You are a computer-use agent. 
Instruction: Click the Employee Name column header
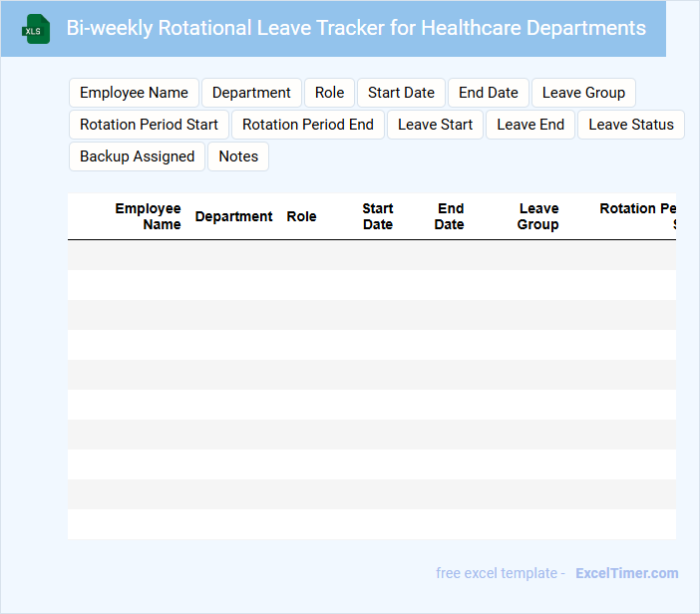pos(148,216)
